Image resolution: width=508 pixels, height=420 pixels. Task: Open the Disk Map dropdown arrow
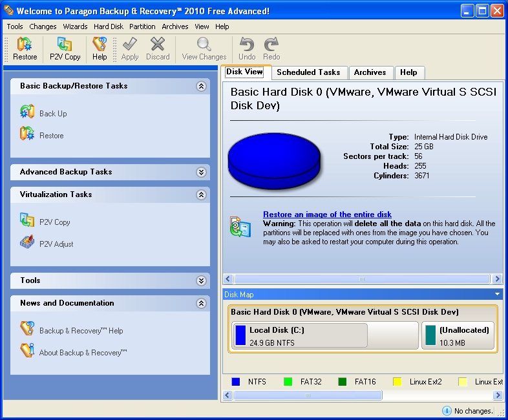pos(497,295)
